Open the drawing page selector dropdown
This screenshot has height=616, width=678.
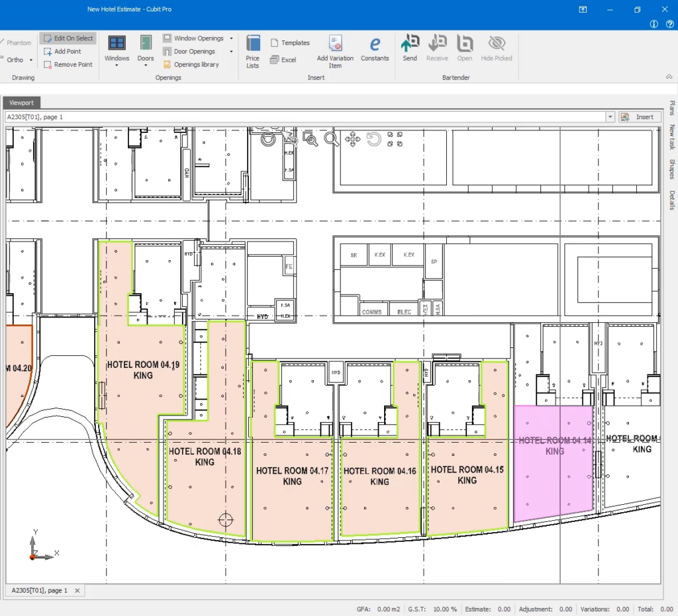coord(610,116)
